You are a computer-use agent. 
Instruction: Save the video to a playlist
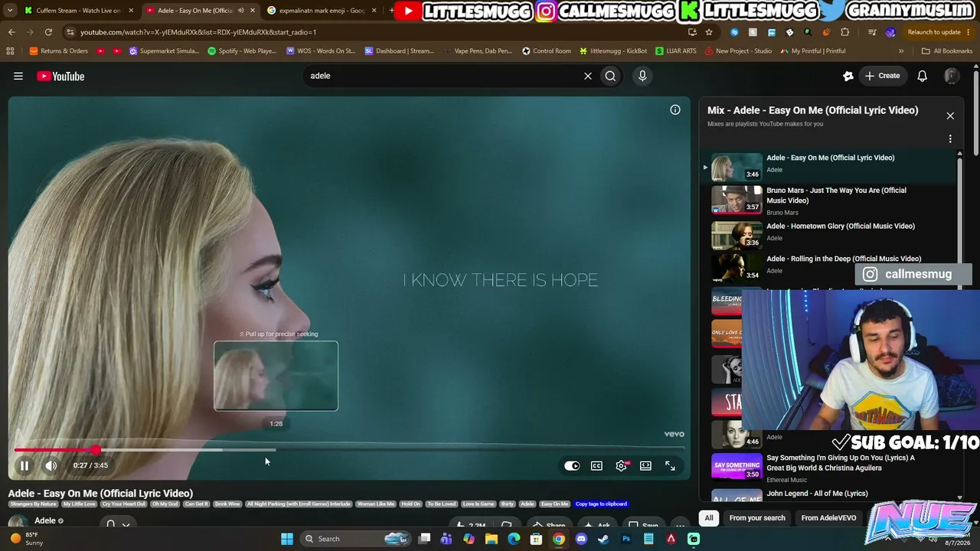pyautogui.click(x=643, y=526)
